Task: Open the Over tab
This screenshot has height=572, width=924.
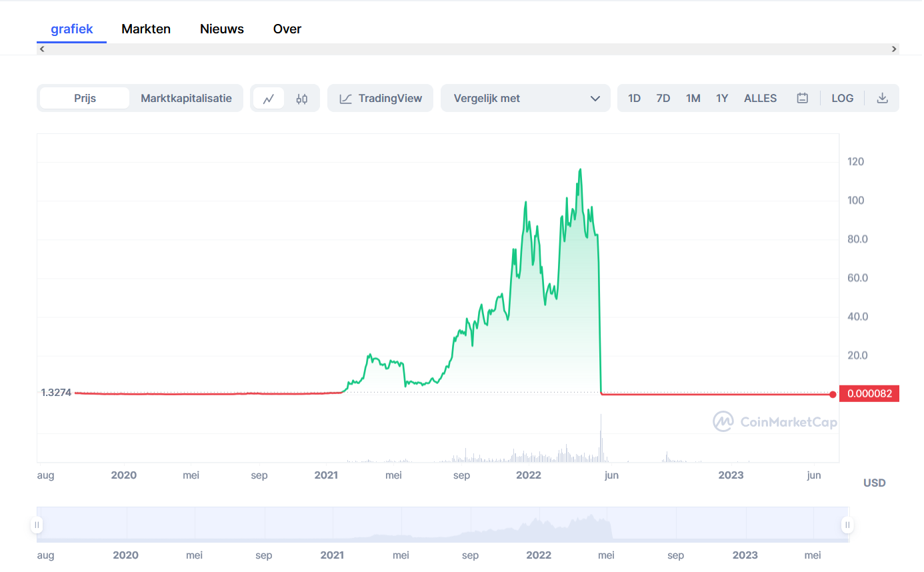Action: pos(287,29)
